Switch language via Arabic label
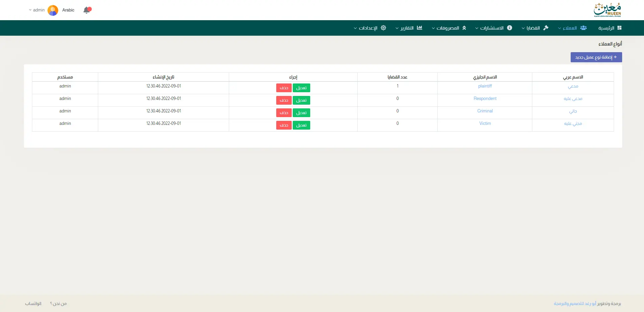Viewport: 644px width, 312px height. [x=68, y=10]
